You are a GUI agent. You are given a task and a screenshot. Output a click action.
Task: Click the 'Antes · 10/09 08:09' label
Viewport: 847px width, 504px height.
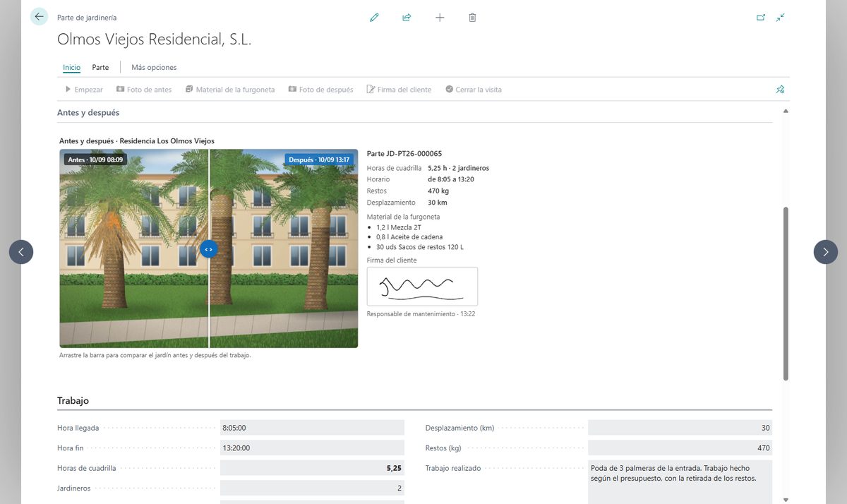click(95, 160)
